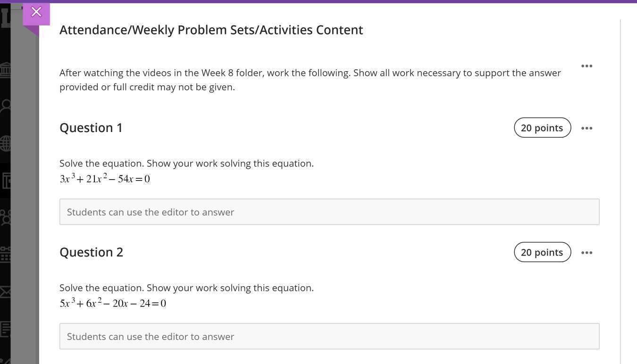Image resolution: width=637 pixels, height=364 pixels.
Task: Open the Courses icon in the sidebar
Action: point(5,181)
